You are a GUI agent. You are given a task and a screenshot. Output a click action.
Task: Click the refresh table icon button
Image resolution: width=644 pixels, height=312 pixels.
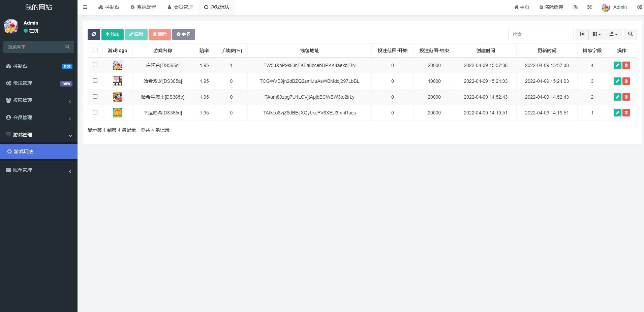click(94, 34)
